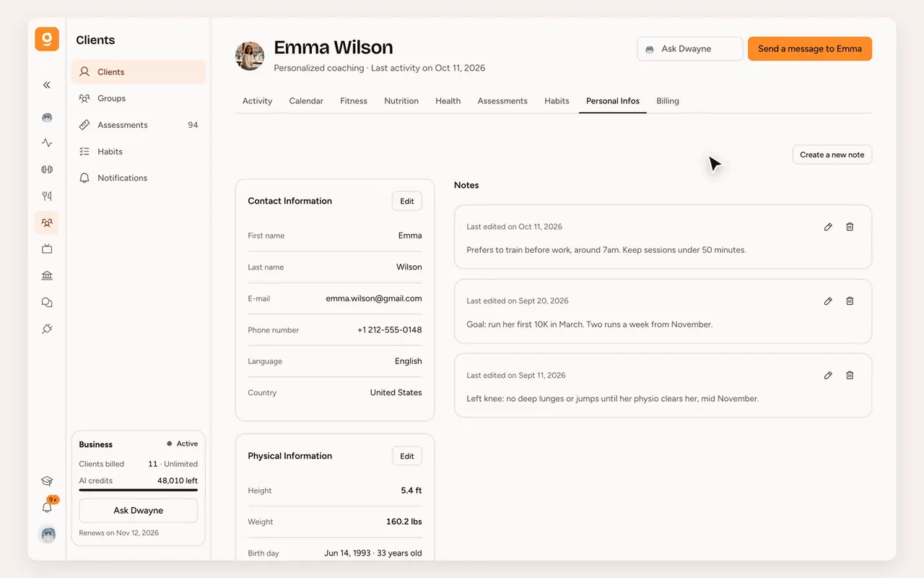Open Habits in the sidebar menu
924x578 pixels.
coord(138,152)
